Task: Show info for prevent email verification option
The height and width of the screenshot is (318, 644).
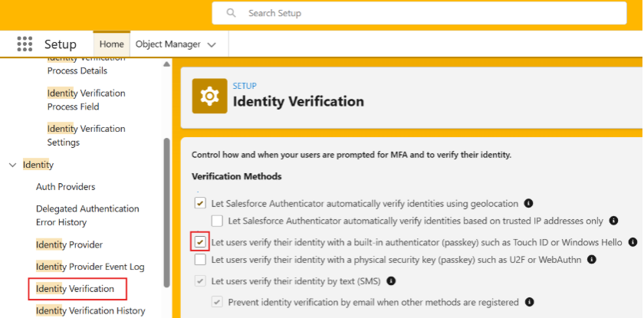Action: (530, 303)
